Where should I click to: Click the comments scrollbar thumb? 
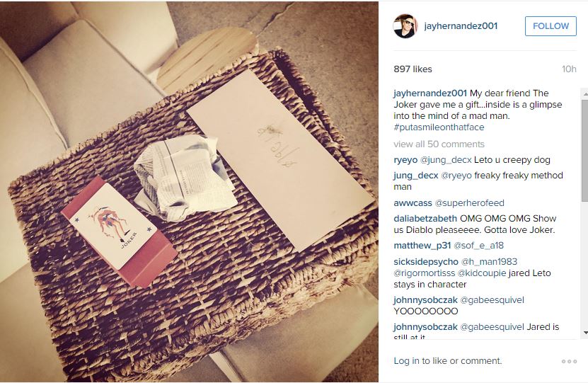point(584,152)
